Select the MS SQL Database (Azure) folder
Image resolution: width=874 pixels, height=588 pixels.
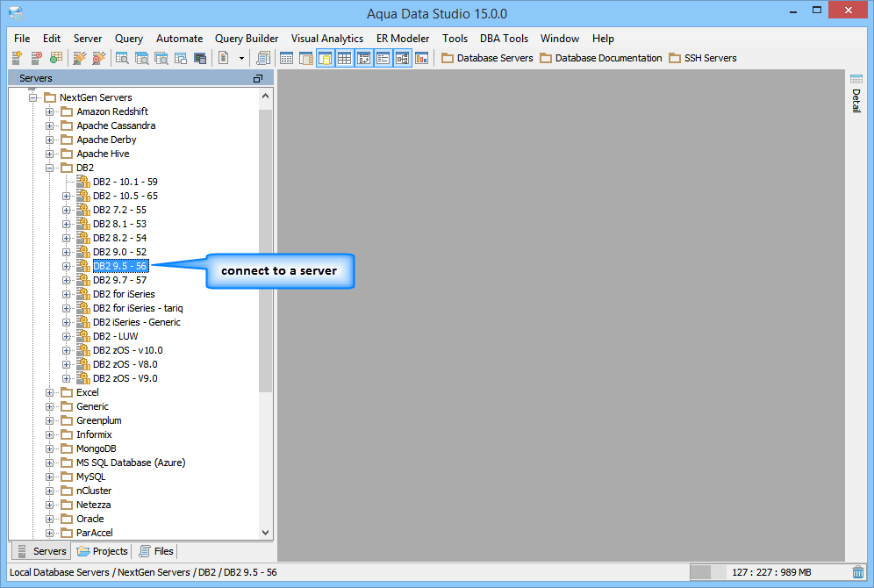[x=131, y=463]
